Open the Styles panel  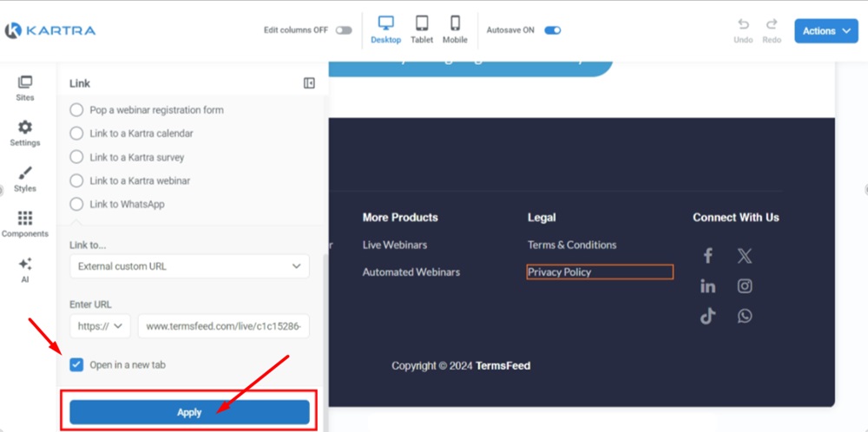pos(25,180)
